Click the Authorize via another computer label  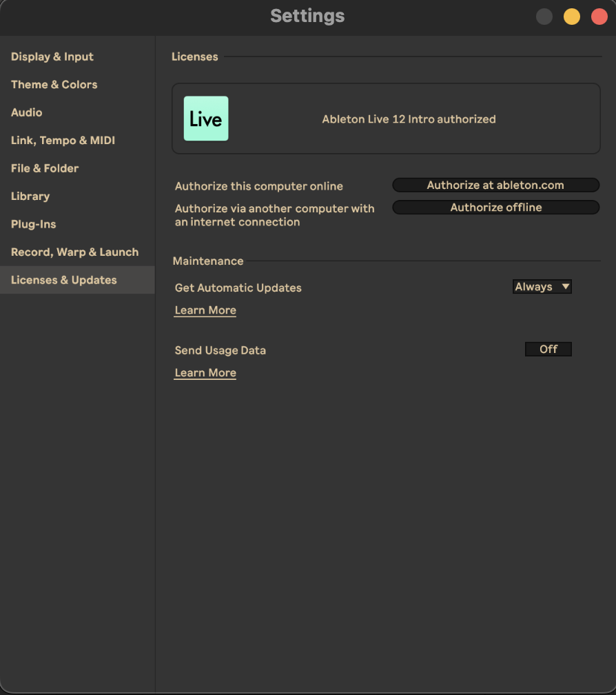(274, 215)
